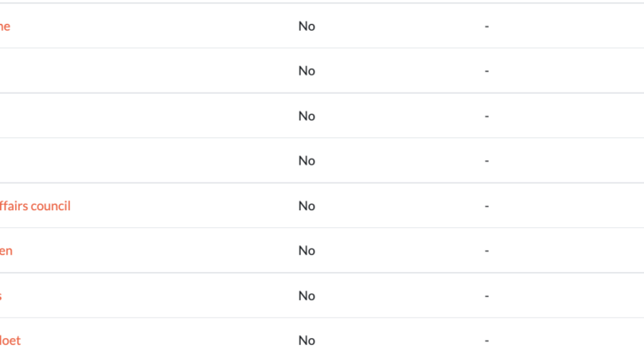
Task: Select "No" in the second table row
Action: pyautogui.click(x=307, y=71)
